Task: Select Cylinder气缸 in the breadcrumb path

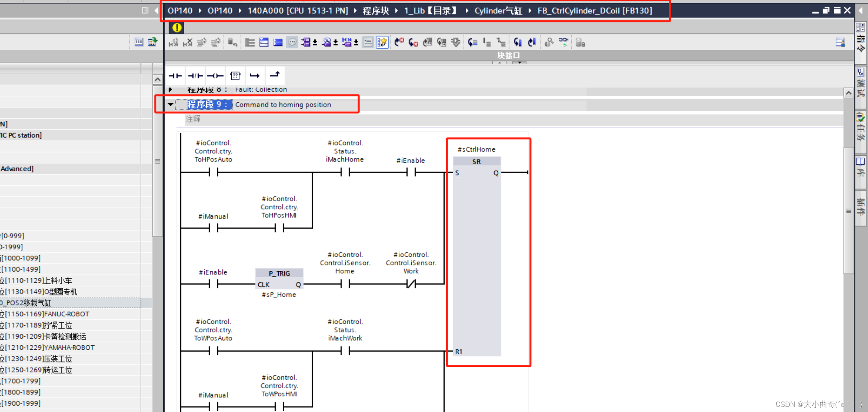Action: click(498, 11)
